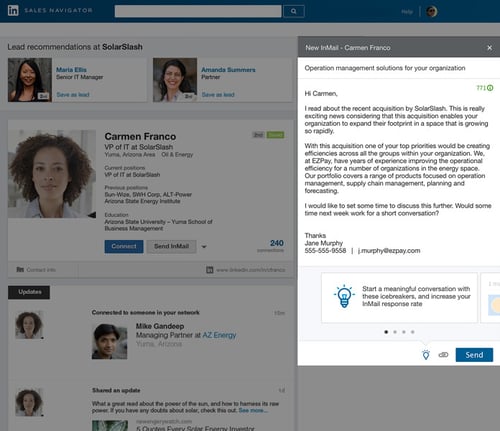
Task: Click the search magnifier button
Action: point(294,11)
